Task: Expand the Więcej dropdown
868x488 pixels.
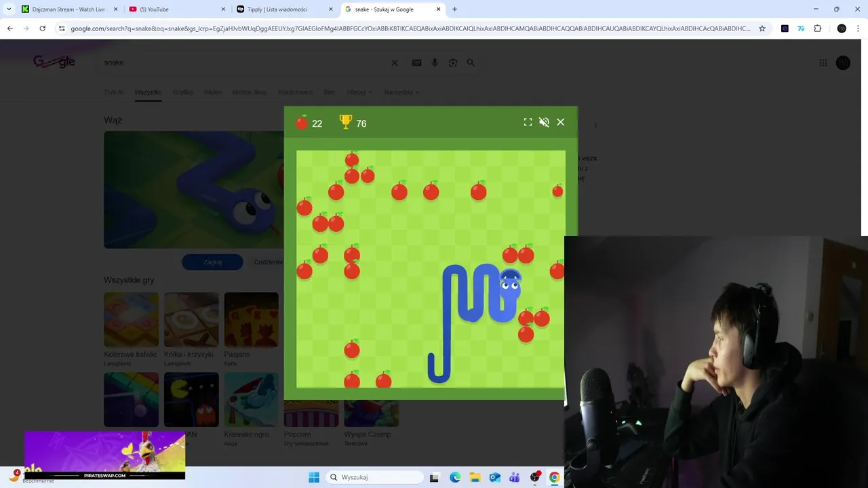Action: click(x=359, y=92)
